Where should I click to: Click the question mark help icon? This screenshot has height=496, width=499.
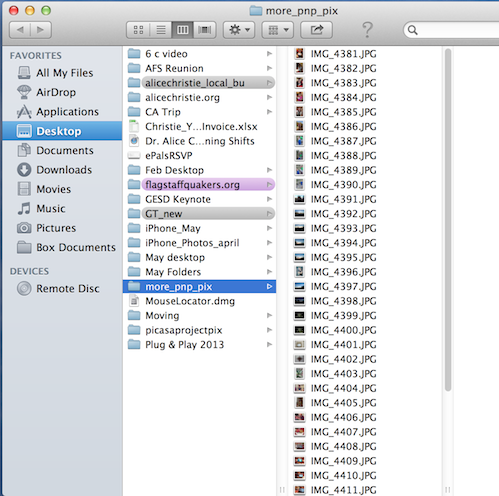[x=367, y=30]
